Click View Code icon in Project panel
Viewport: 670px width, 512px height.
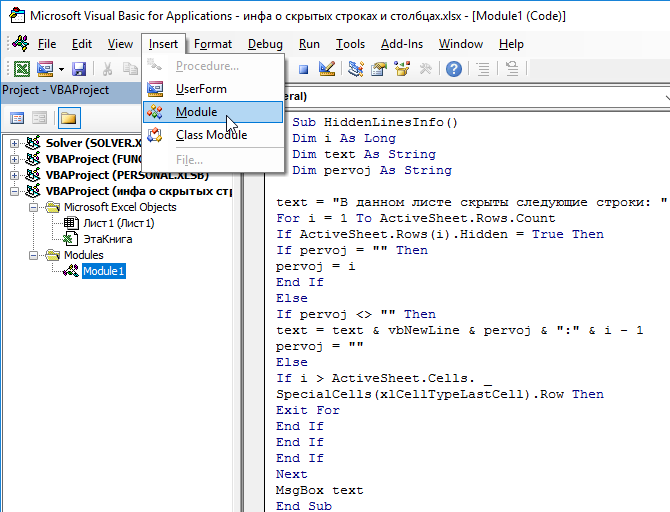18,118
